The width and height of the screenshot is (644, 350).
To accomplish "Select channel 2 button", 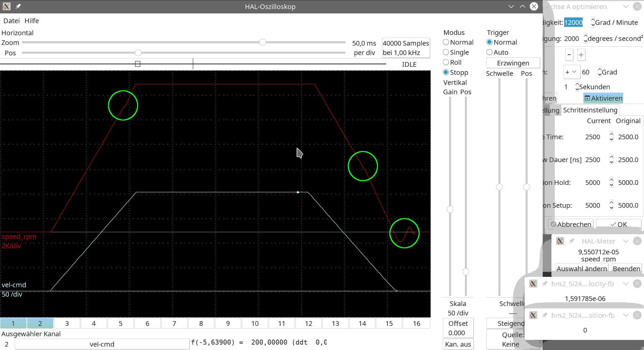I will [x=40, y=323].
